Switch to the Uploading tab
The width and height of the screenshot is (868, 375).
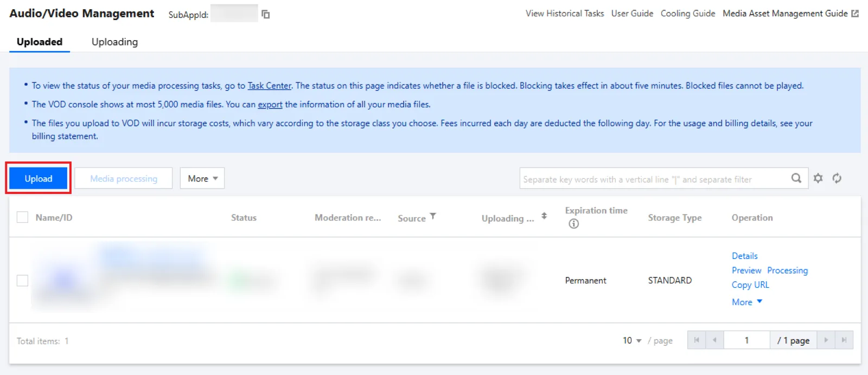pyautogui.click(x=114, y=42)
